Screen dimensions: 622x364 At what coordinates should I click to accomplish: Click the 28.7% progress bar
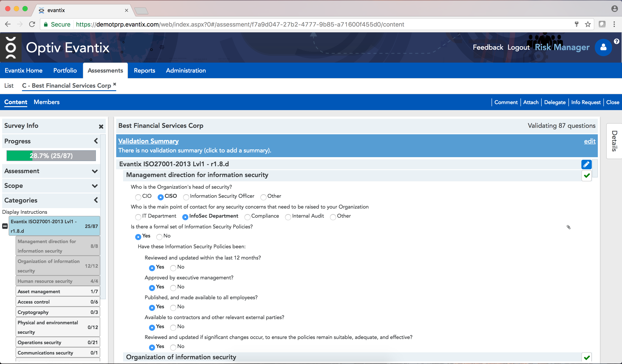point(51,156)
